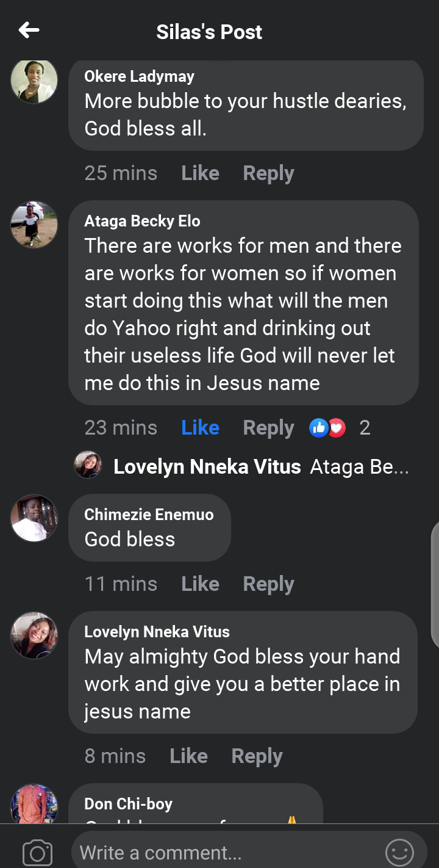439x868 pixels.
Task: Like Chimezie Enemuo's "God bless" comment
Action: [x=200, y=584]
